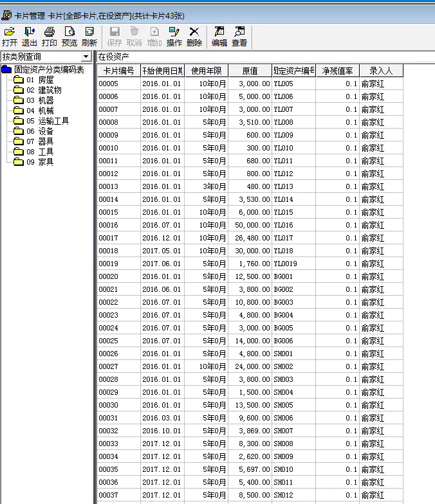
Task: Click net residual rate 0.1 in row 00012
Action: pyautogui.click(x=337, y=174)
